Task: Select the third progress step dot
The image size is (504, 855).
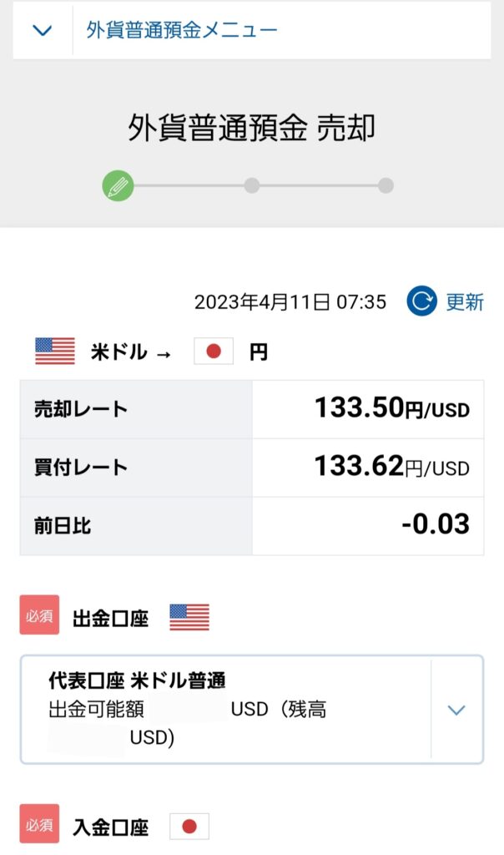Action: [x=386, y=185]
